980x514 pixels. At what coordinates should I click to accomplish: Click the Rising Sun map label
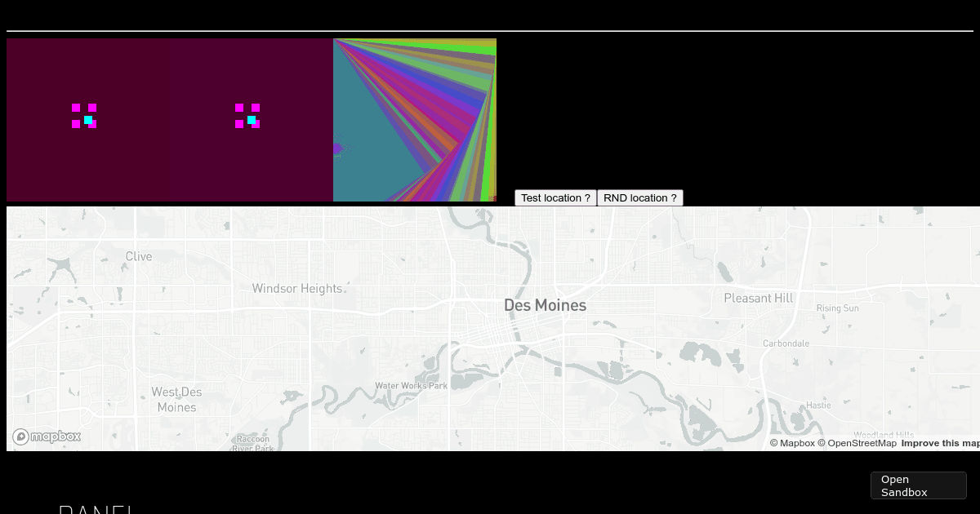pyautogui.click(x=837, y=308)
